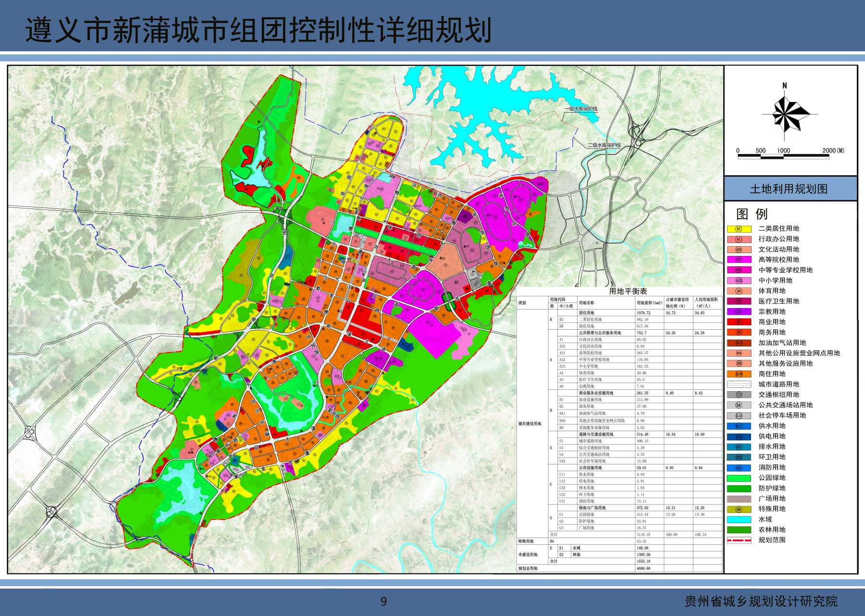The image size is (865, 616).
Task: Click the 高等院校用地 magenta legend swatch
Action: point(739,260)
